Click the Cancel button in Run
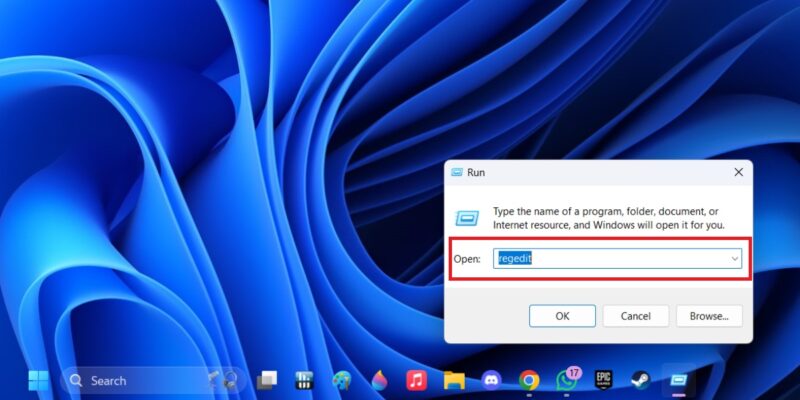The image size is (800, 400). click(636, 316)
